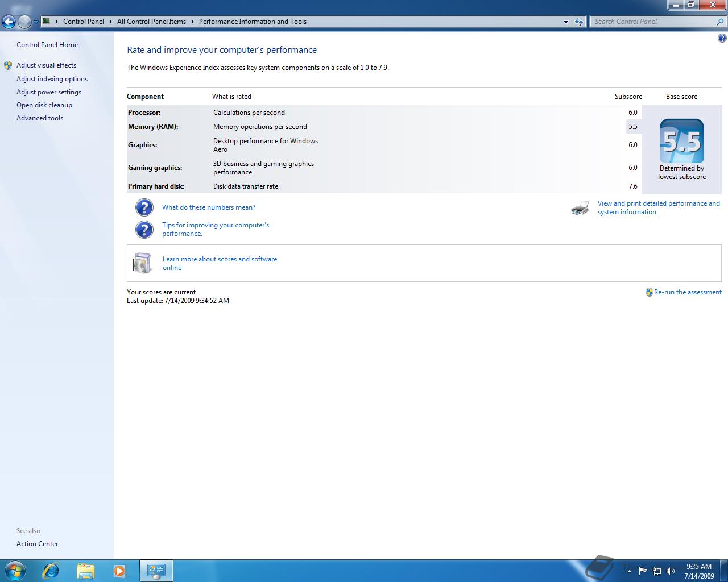Click the search magnifier icon
The height and width of the screenshot is (582, 728).
coord(721,22)
